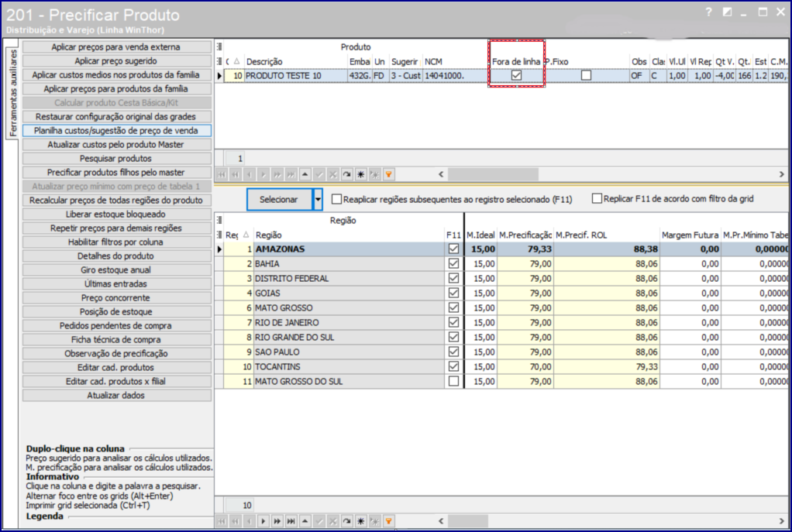
Task: Click the M.Precificação column header
Action: pos(525,235)
